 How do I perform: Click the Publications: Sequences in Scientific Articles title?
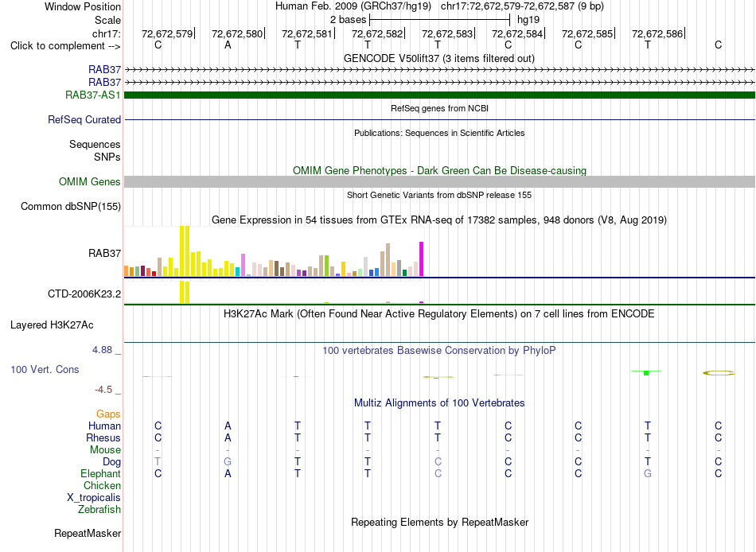click(439, 133)
